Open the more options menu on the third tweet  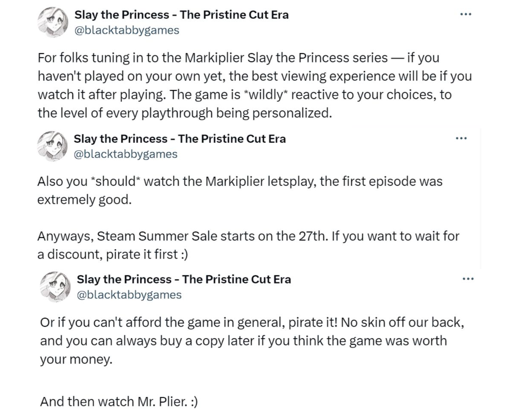468,278
